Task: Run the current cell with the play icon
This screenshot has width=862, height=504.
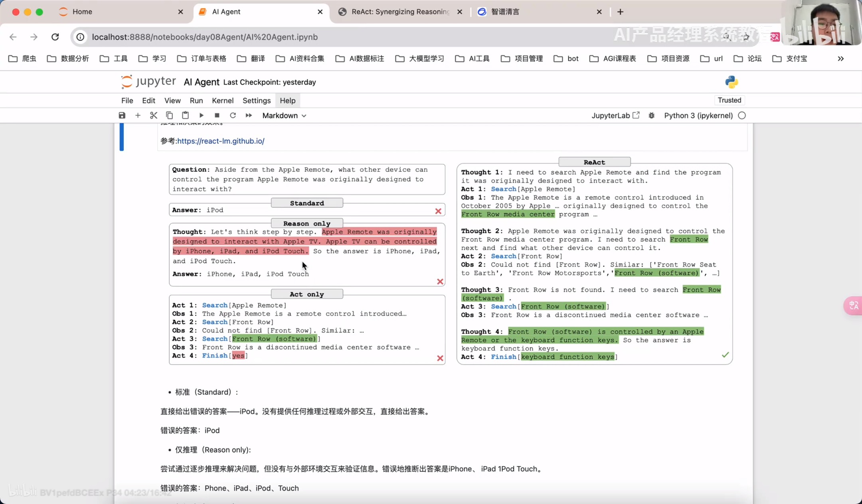Action: pos(201,116)
